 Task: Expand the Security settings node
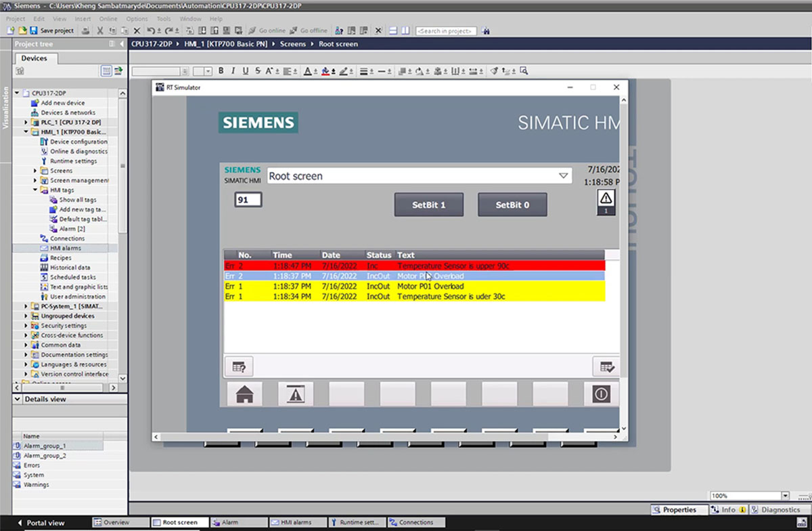(x=26, y=326)
